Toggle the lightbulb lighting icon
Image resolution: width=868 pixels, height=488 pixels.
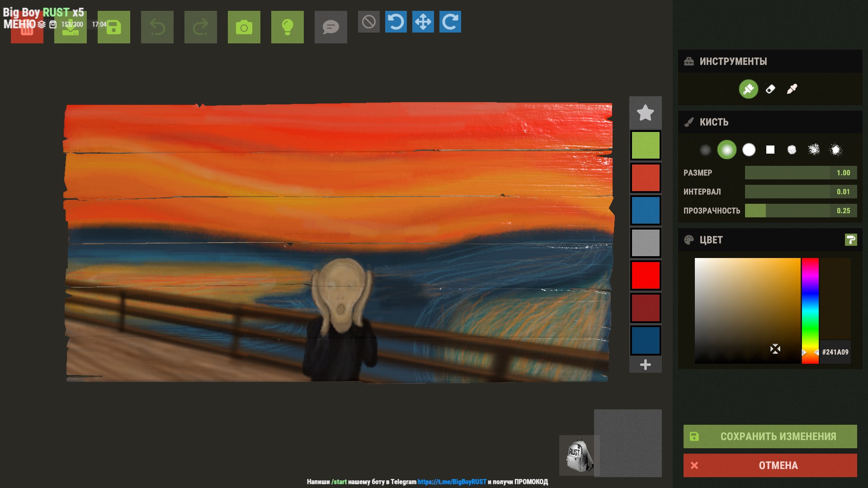(x=287, y=28)
